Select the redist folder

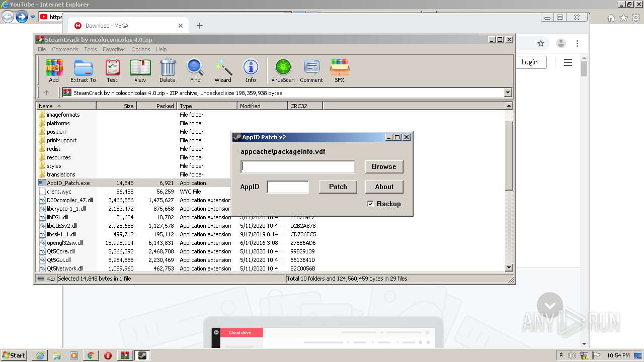pyautogui.click(x=54, y=149)
